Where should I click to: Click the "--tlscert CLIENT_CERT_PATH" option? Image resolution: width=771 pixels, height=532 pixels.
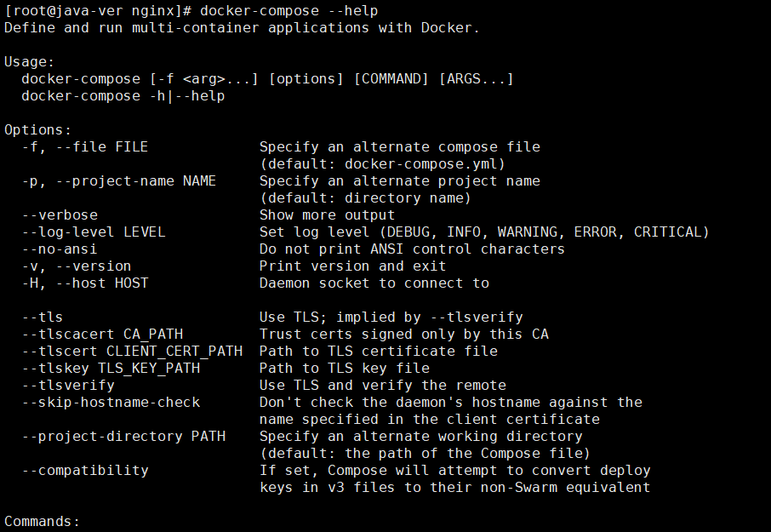(131, 351)
